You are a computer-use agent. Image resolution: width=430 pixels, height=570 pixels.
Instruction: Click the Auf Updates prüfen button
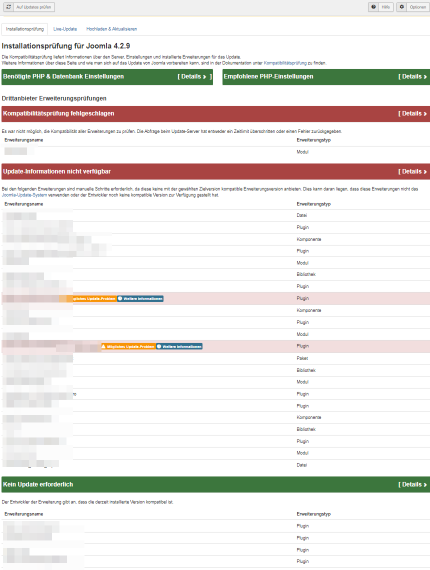point(29,7)
